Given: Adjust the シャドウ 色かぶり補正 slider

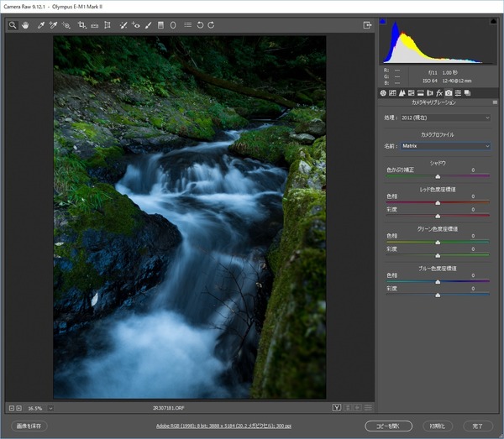Looking at the screenshot, I should point(438,176).
